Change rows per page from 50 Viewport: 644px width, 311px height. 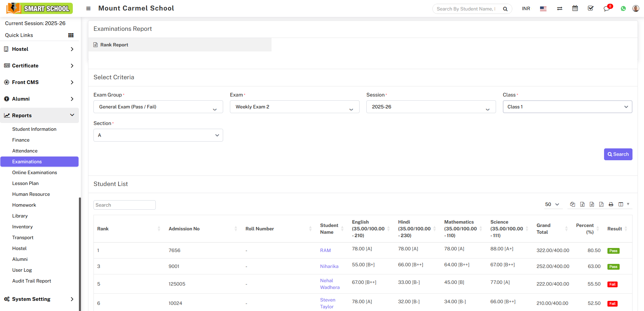click(552, 204)
